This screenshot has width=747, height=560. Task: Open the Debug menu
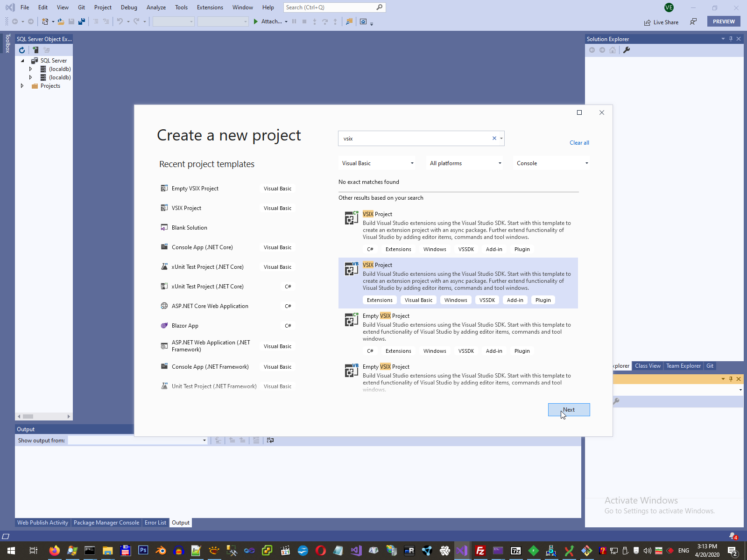(129, 7)
